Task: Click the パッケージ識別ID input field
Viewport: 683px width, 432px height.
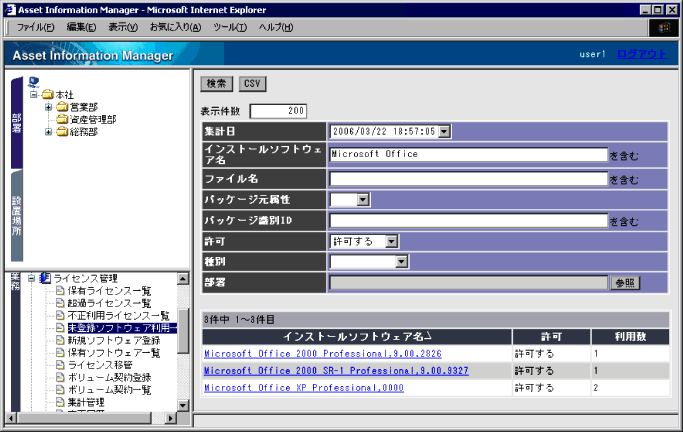Action: click(x=469, y=220)
